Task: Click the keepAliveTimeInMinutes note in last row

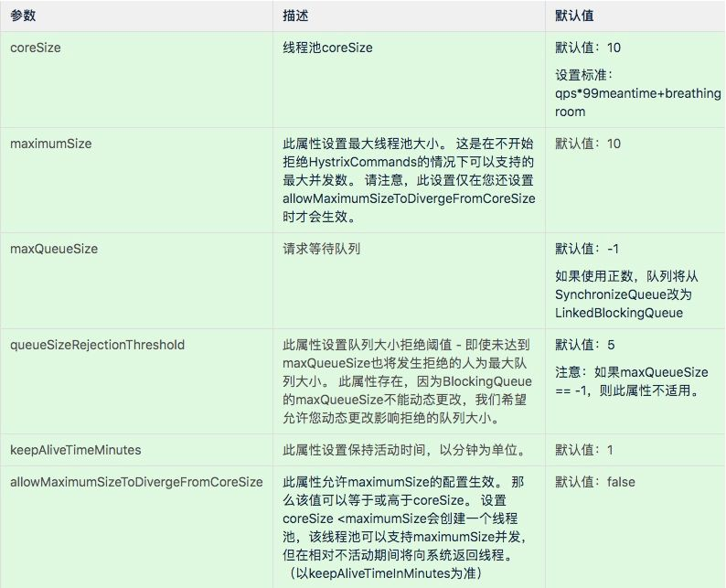Action: tap(384, 573)
